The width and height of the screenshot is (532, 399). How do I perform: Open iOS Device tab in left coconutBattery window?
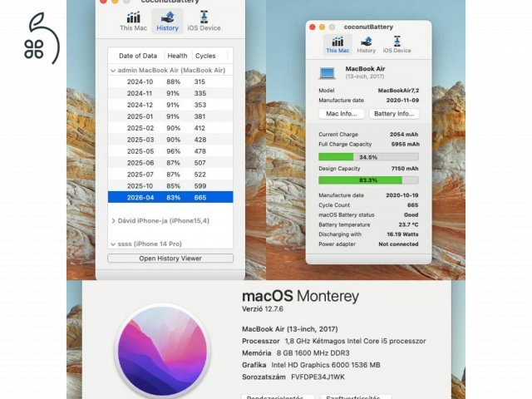click(x=204, y=21)
